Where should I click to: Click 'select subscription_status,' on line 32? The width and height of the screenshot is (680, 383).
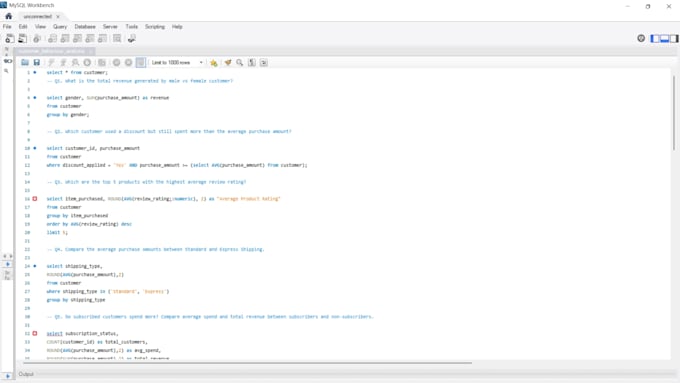pyautogui.click(x=82, y=334)
